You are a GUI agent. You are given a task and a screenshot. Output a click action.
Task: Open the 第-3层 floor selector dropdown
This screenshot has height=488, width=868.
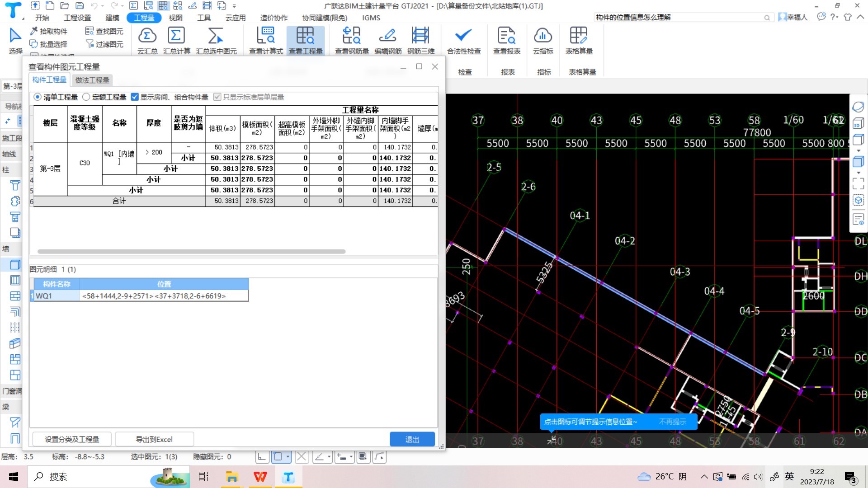point(12,86)
